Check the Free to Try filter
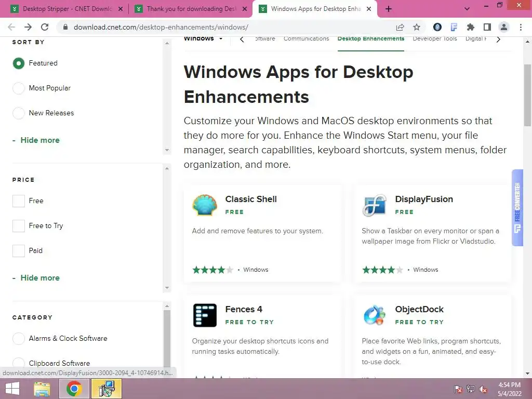 click(19, 226)
